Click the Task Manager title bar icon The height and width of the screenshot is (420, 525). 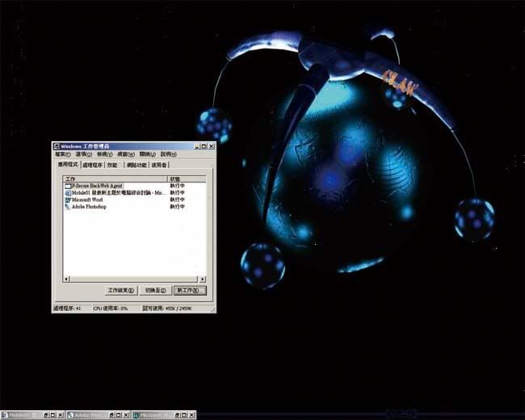click(x=57, y=146)
